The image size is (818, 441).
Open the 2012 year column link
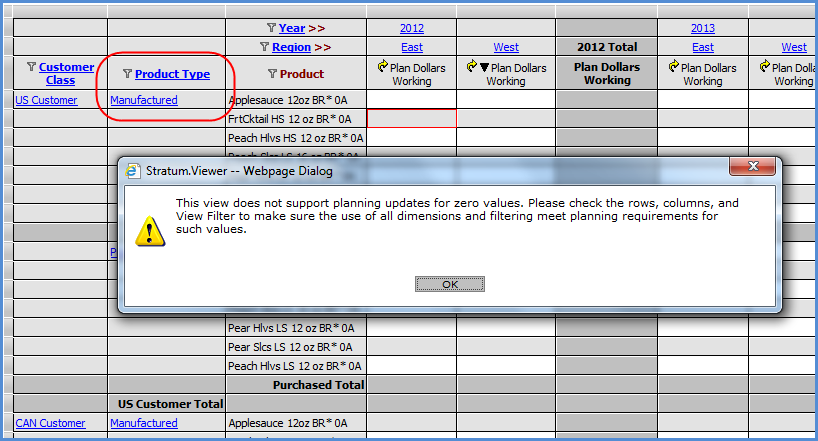pyautogui.click(x=411, y=28)
